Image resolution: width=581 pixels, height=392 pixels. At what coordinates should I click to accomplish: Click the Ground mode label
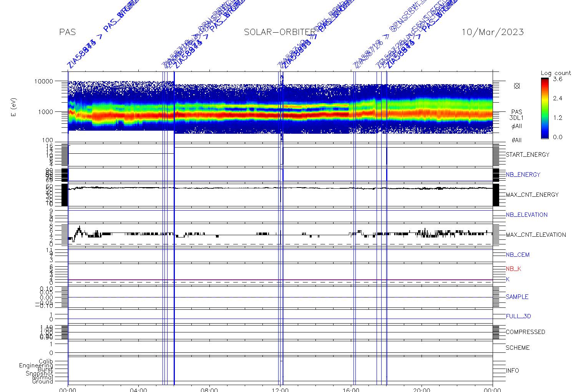[43, 382]
